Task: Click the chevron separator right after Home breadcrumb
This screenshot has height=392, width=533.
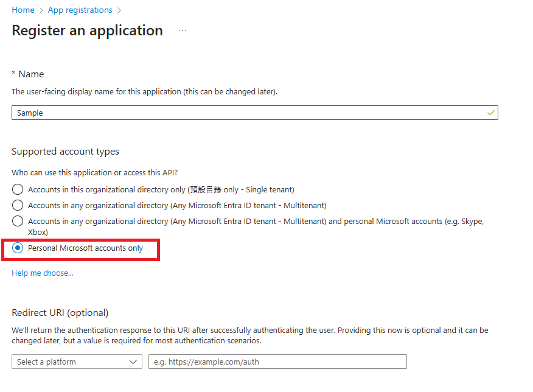Action: pyautogui.click(x=41, y=10)
